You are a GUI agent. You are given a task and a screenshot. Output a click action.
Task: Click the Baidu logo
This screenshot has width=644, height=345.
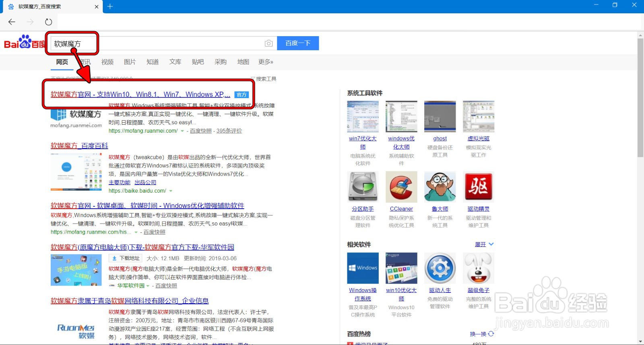point(25,42)
